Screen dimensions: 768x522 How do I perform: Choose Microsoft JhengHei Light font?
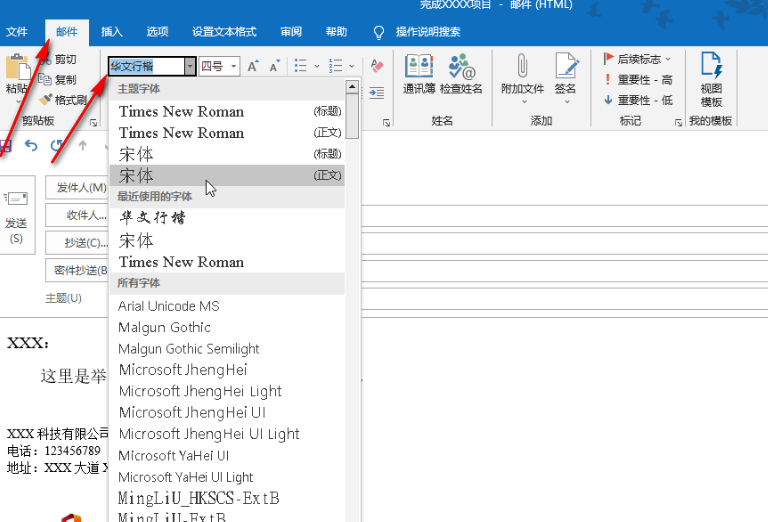pos(227,391)
